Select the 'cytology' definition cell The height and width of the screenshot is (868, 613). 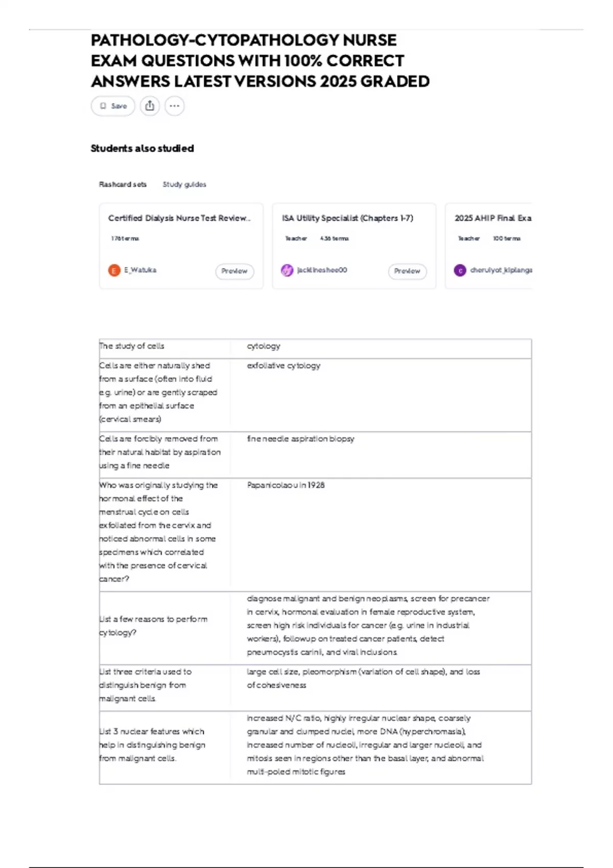click(381, 349)
